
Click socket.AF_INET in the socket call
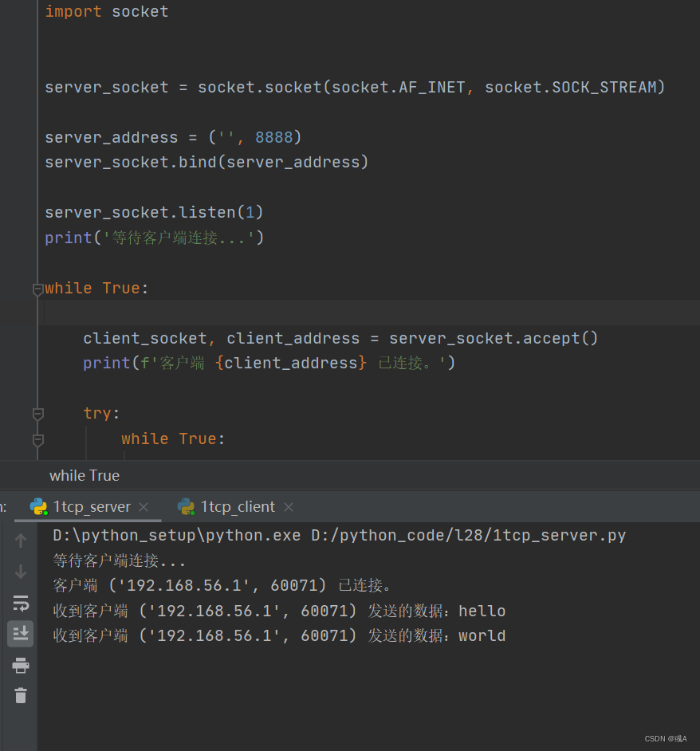(398, 87)
